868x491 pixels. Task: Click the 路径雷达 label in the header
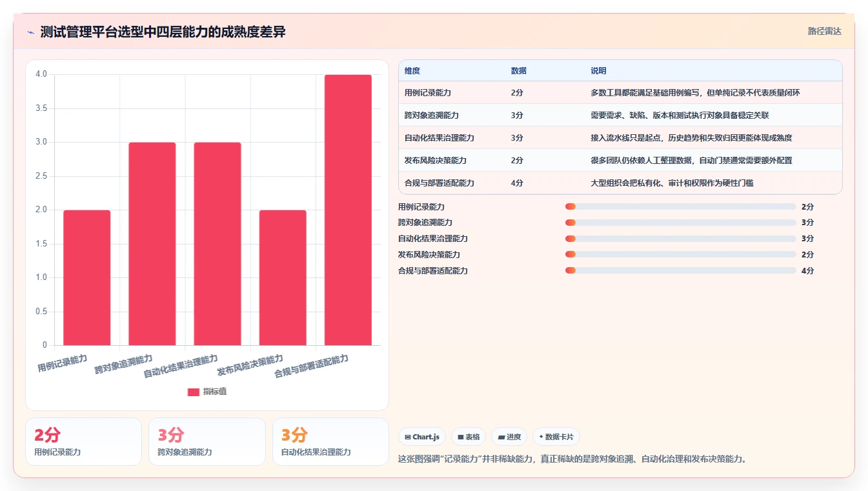coord(825,31)
